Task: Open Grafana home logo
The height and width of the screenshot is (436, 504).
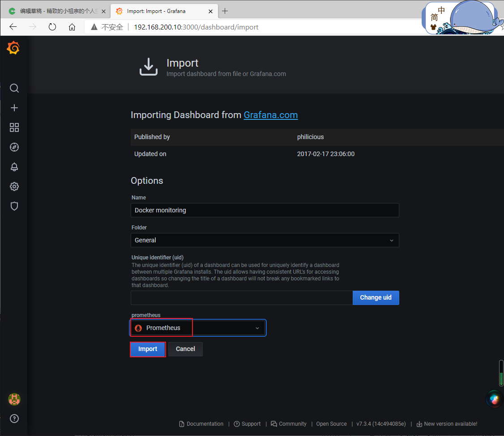Action: 13,48
